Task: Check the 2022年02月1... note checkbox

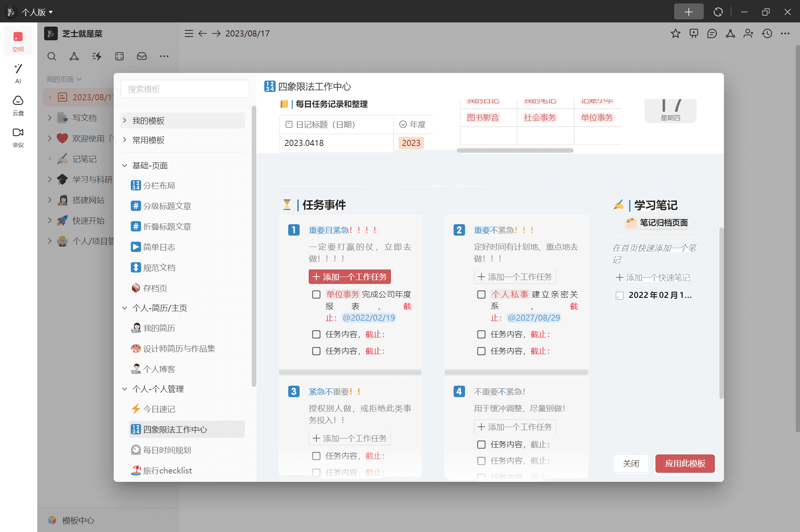Action: 620,296
